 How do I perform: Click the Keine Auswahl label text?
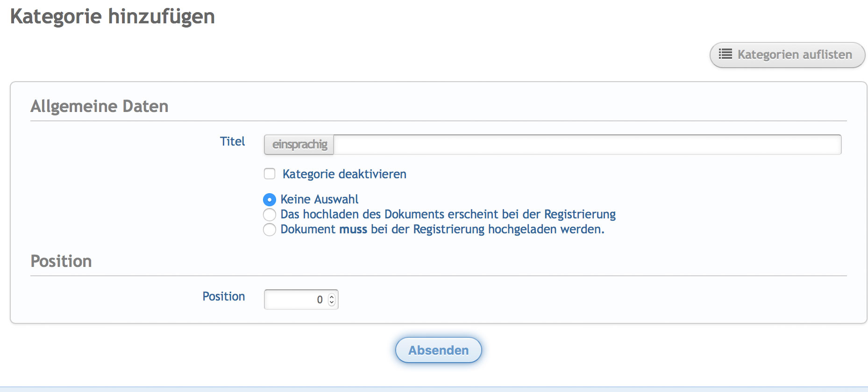320,199
